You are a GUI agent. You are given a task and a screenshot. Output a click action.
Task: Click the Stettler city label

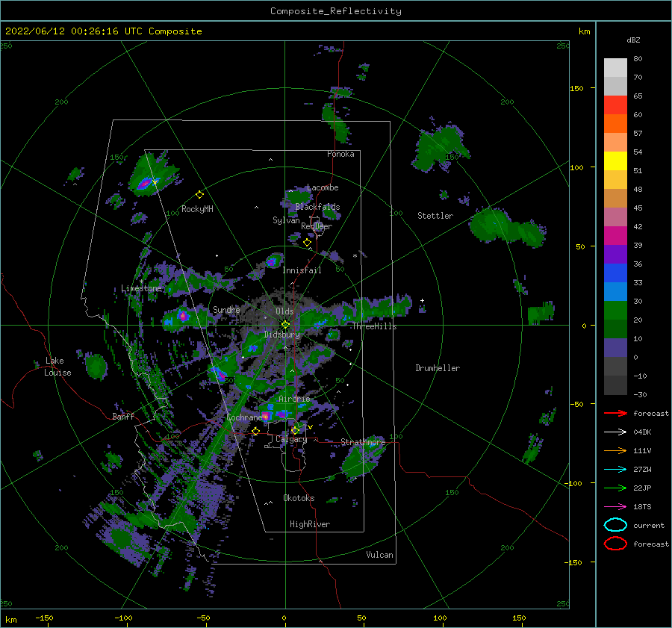[435, 216]
